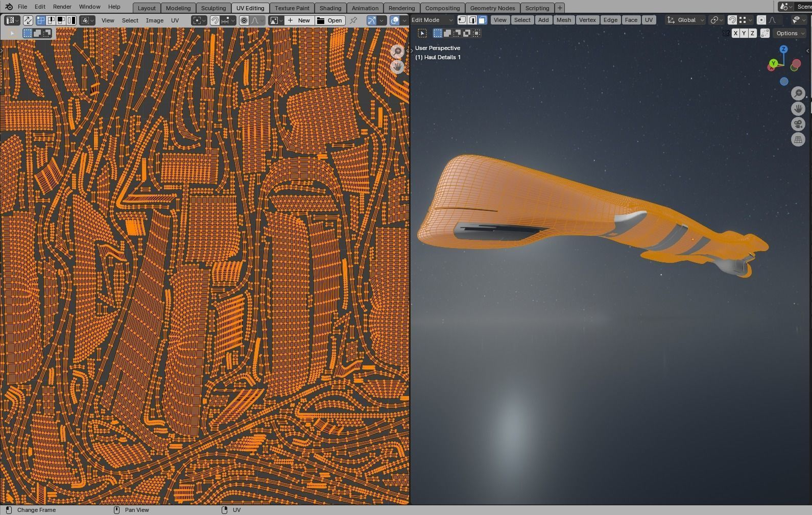The height and width of the screenshot is (515, 812).
Task: Switch to the Geometry Nodes workspace tab
Action: pyautogui.click(x=492, y=8)
